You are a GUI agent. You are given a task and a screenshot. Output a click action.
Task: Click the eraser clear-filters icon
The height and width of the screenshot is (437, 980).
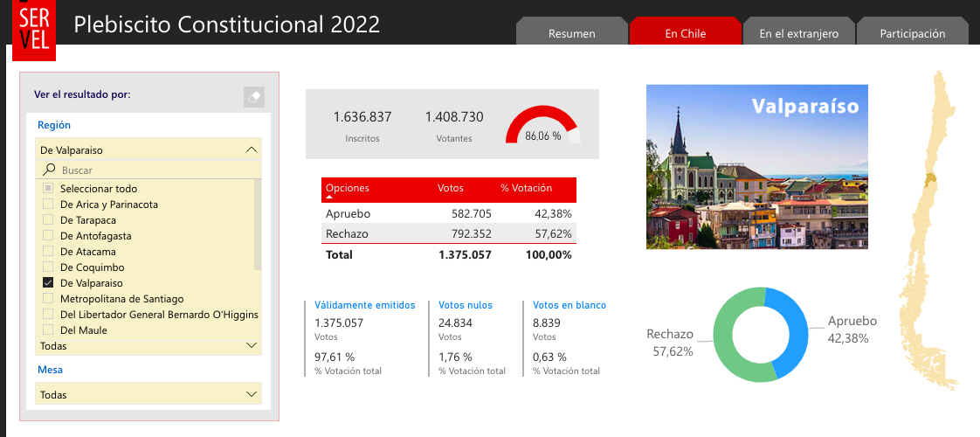coord(254,98)
